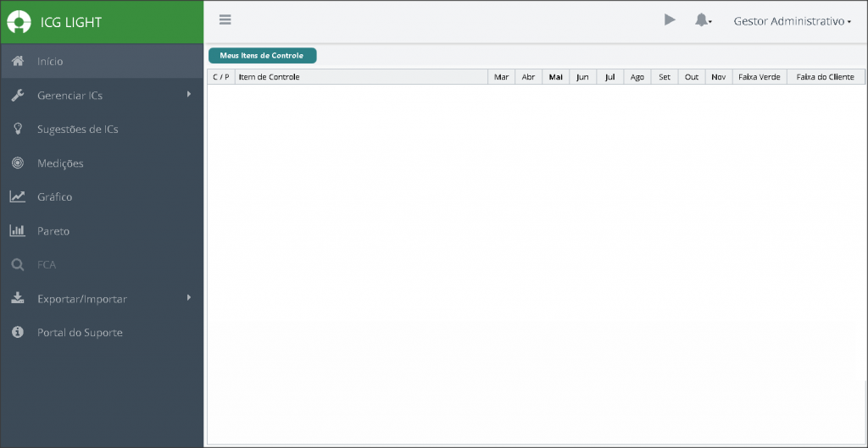Open Sugestões de ICs menu item
The height and width of the screenshot is (448, 868).
coord(102,130)
